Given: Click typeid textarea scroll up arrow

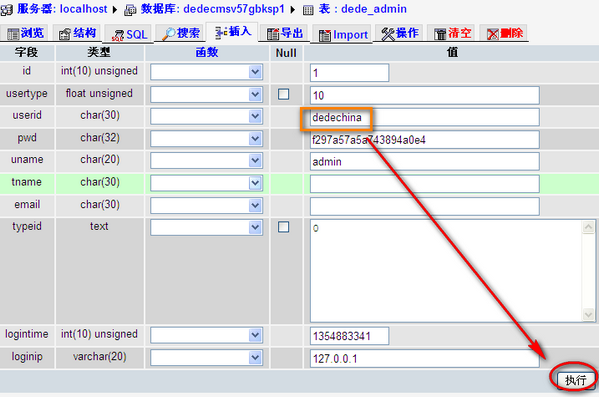Looking at the screenshot, I should pos(588,227).
